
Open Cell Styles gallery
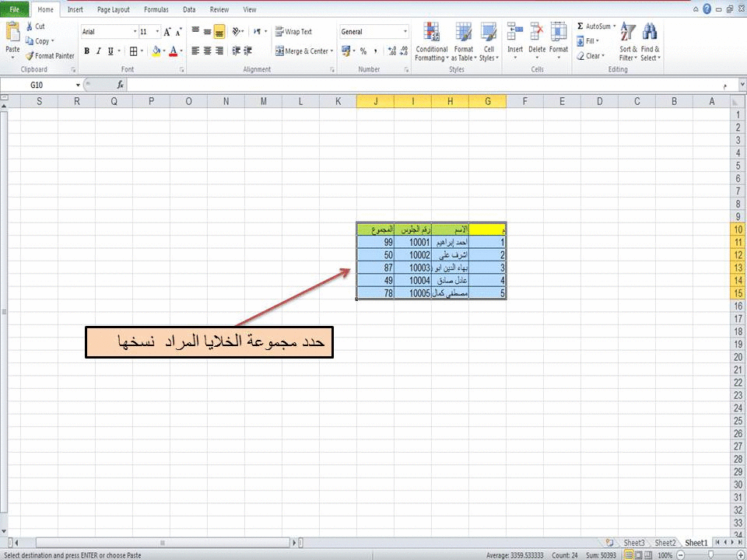click(x=489, y=42)
